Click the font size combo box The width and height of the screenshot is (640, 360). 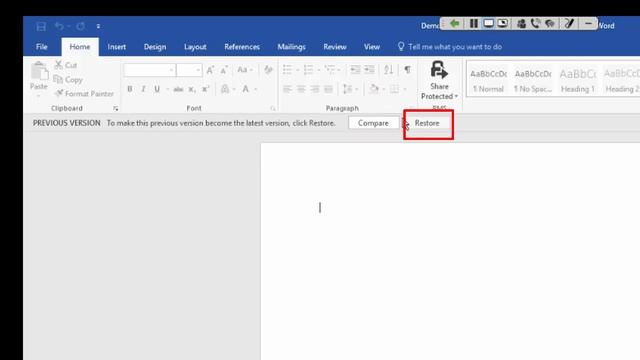pos(189,70)
